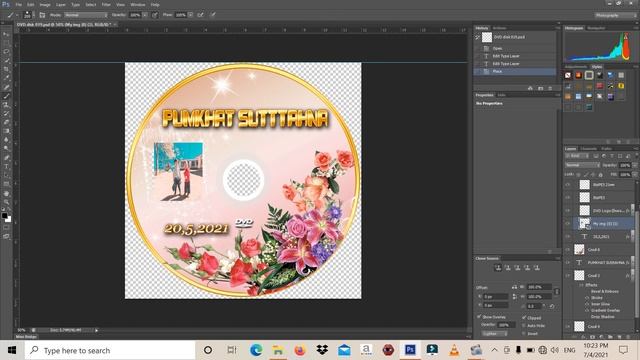Open the layer Fill dropdown arrow
The width and height of the screenshot is (640, 360).
[635, 174]
